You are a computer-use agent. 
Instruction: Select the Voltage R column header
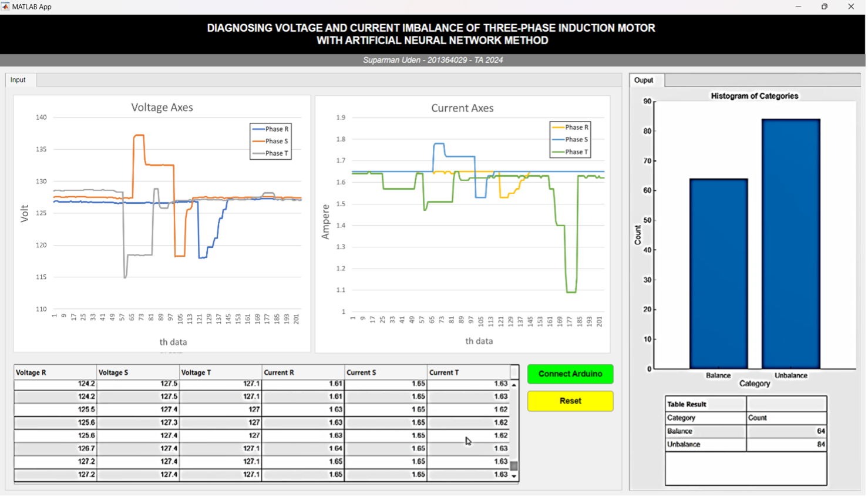(x=55, y=373)
